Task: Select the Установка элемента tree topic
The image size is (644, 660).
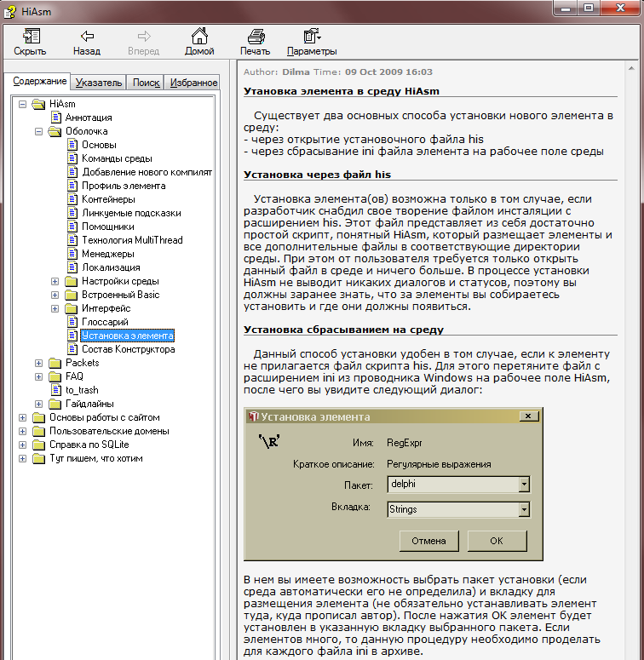Action: tap(128, 336)
